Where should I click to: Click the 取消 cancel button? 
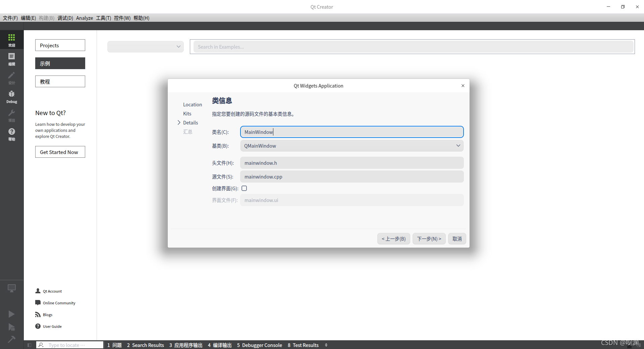(457, 239)
